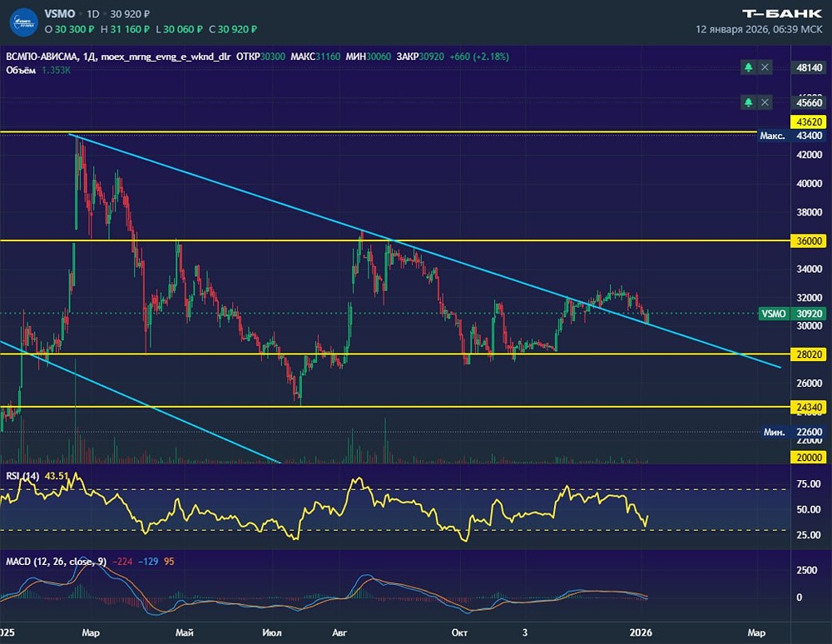Click the MACD (12, 26, close, 9) label
Viewport: 832px width, 644px height.
point(57,562)
